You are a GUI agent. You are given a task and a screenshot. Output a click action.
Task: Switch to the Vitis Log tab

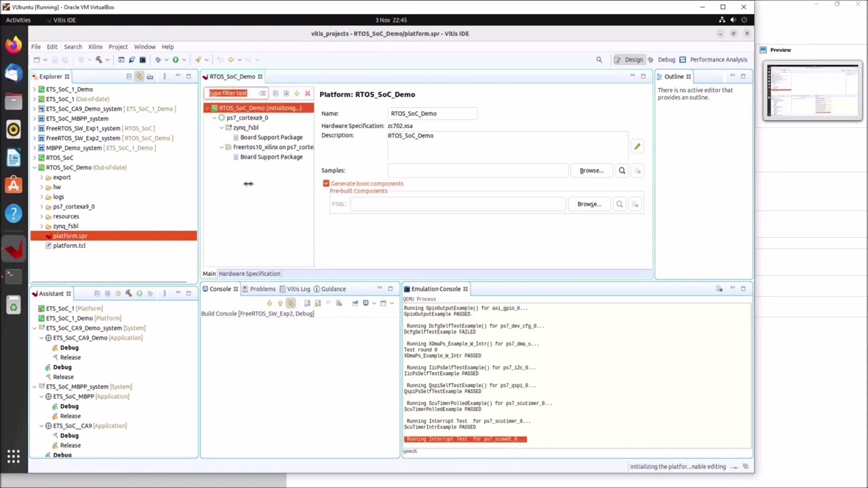coord(294,289)
